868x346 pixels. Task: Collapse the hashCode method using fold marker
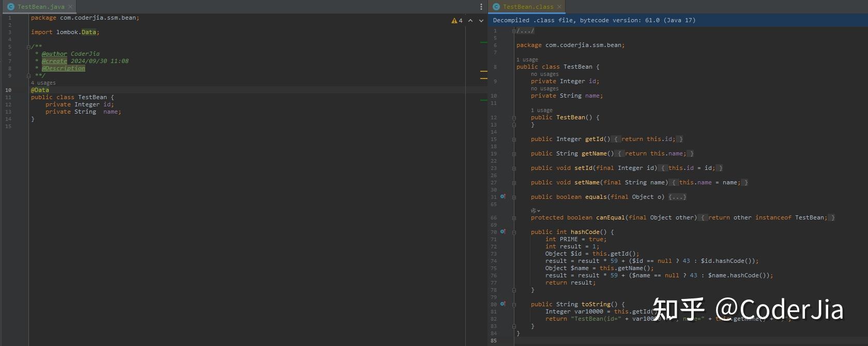click(514, 232)
